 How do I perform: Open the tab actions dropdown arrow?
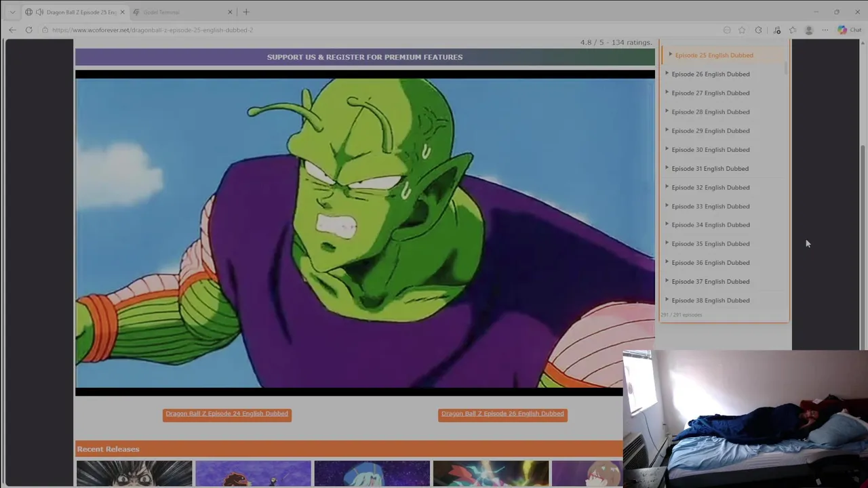(12, 12)
